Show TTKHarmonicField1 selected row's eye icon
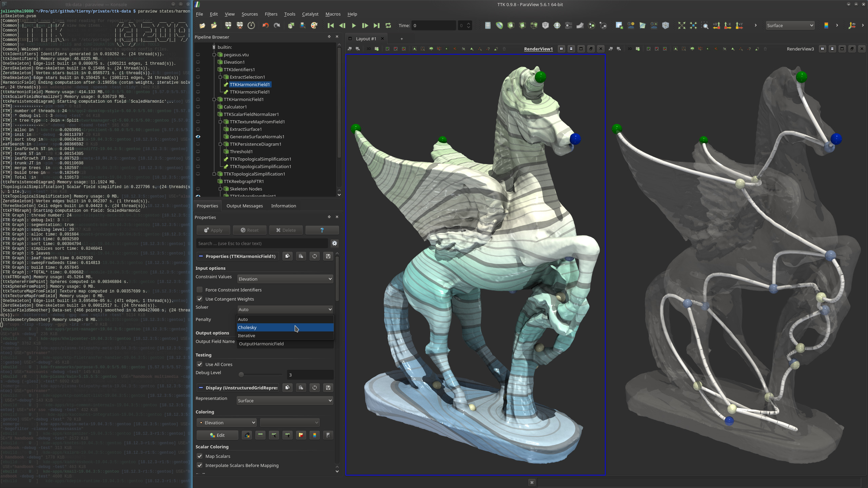 pyautogui.click(x=198, y=84)
